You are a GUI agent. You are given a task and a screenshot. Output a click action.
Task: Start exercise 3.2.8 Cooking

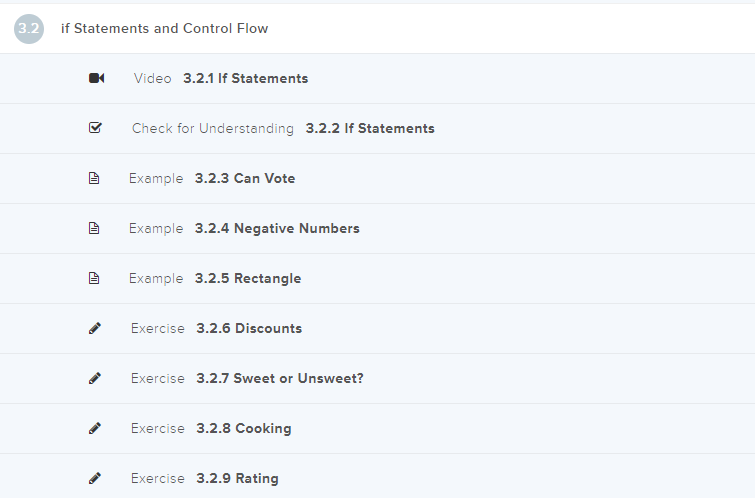243,428
